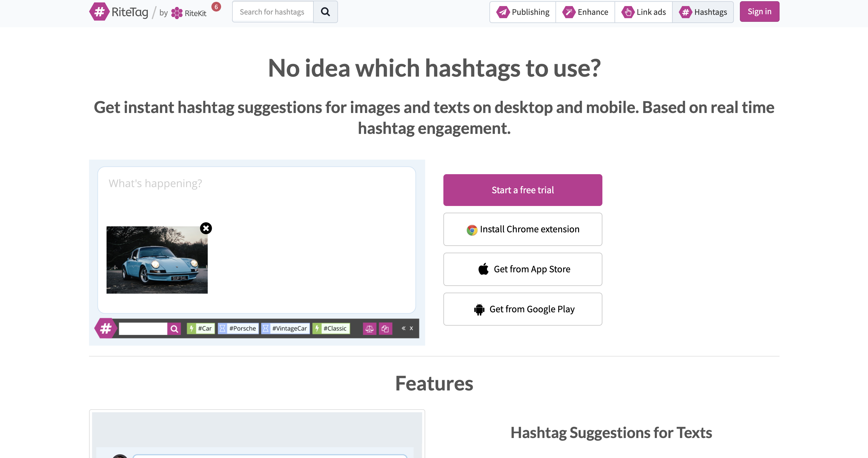Viewport: 868px width, 458px height.
Task: Open the Hashtags menu item
Action: pos(703,12)
